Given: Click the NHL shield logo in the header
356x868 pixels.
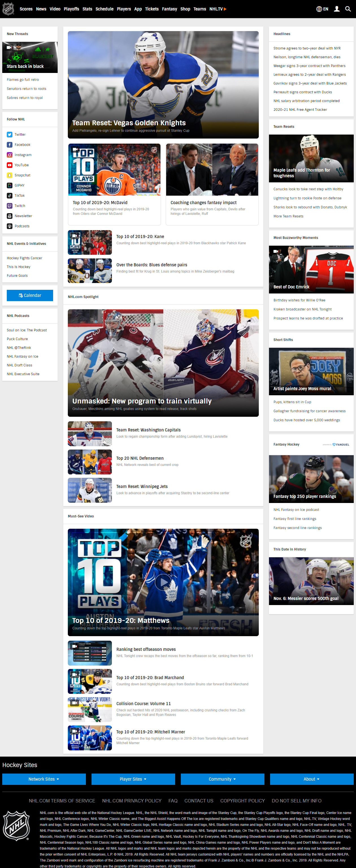Looking at the screenshot, I should pyautogui.click(x=8, y=9).
